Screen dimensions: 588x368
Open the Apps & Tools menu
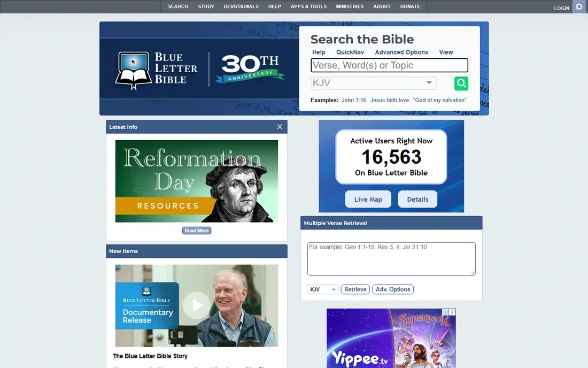308,7
